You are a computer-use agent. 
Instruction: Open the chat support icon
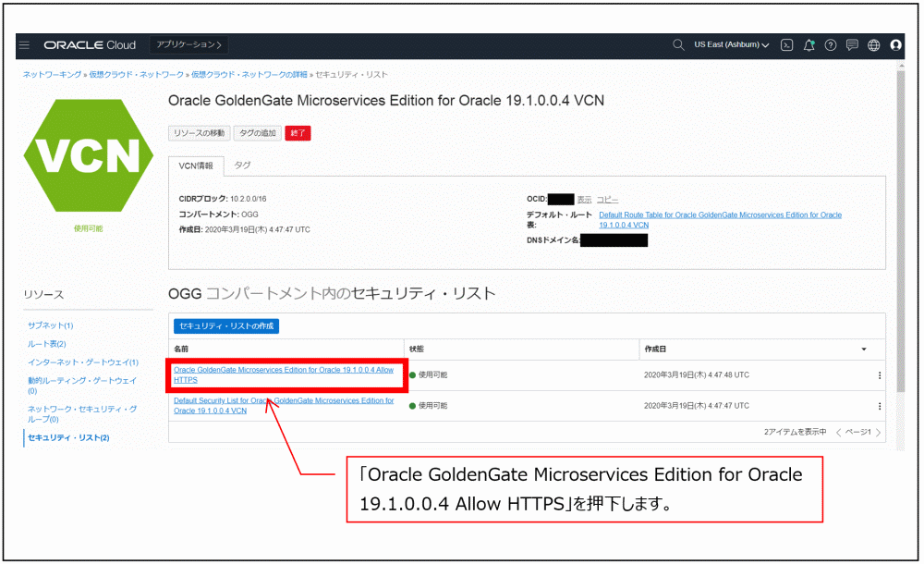pyautogui.click(x=852, y=44)
